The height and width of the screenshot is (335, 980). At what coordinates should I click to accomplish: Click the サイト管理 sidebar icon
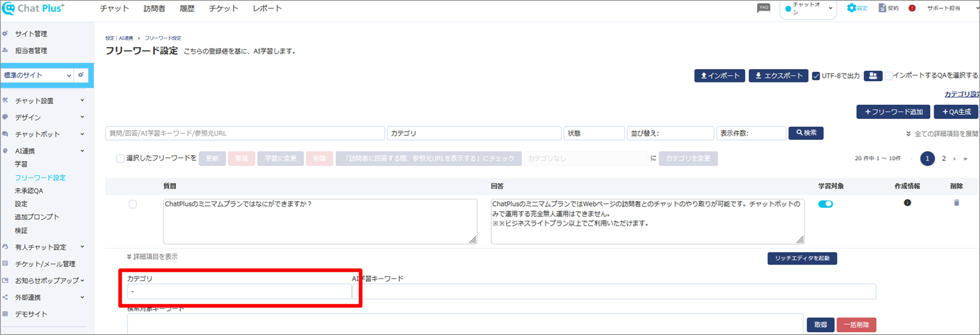(5, 33)
